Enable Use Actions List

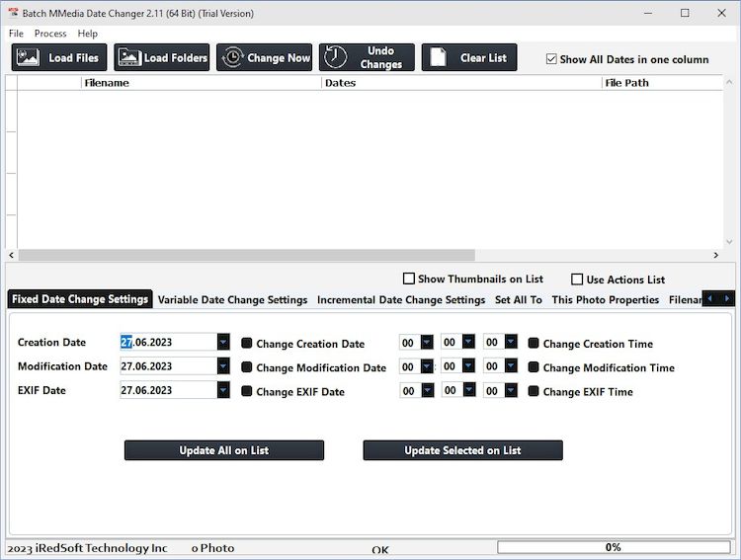click(577, 280)
